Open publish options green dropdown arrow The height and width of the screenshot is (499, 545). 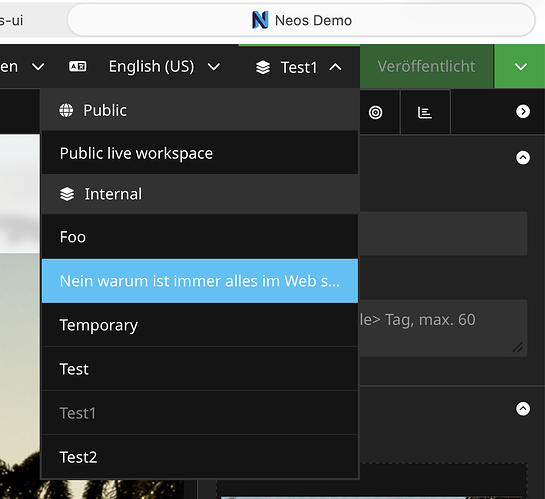[x=520, y=66]
